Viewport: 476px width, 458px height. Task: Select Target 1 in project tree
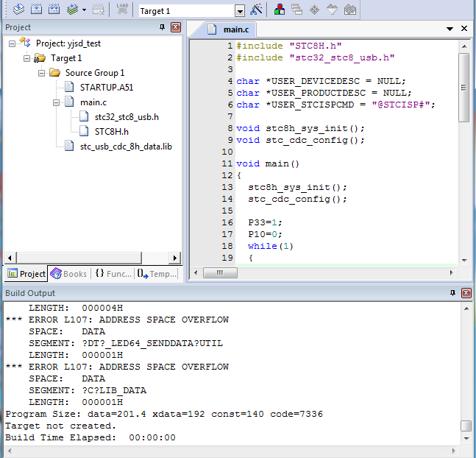pyautogui.click(x=66, y=58)
